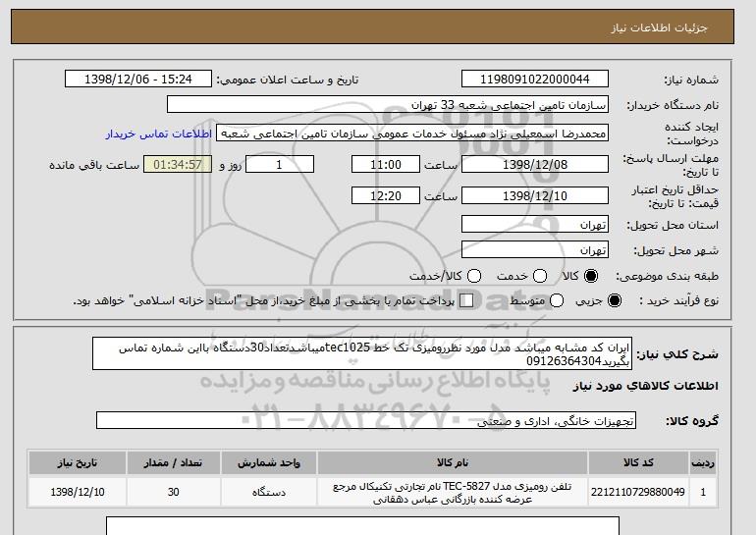This screenshot has width=756, height=535.
Task: Click product code 2212110729880049 cell
Action: coord(638,492)
